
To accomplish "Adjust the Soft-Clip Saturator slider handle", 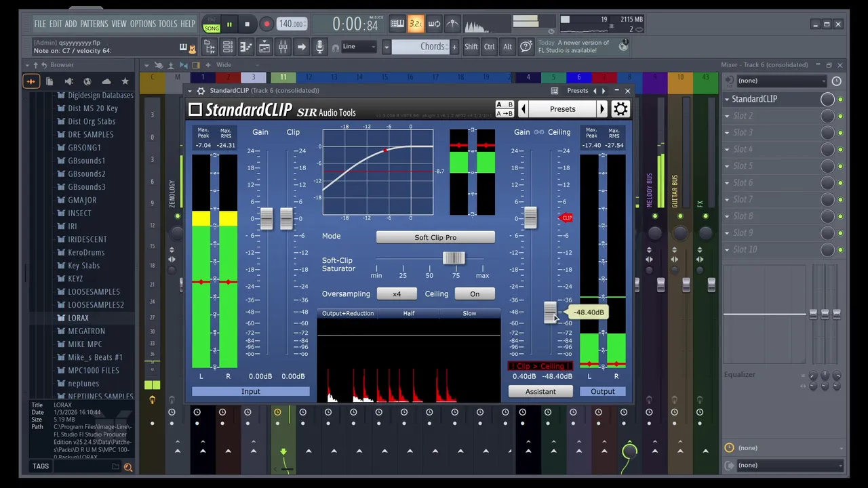I will 454,259.
